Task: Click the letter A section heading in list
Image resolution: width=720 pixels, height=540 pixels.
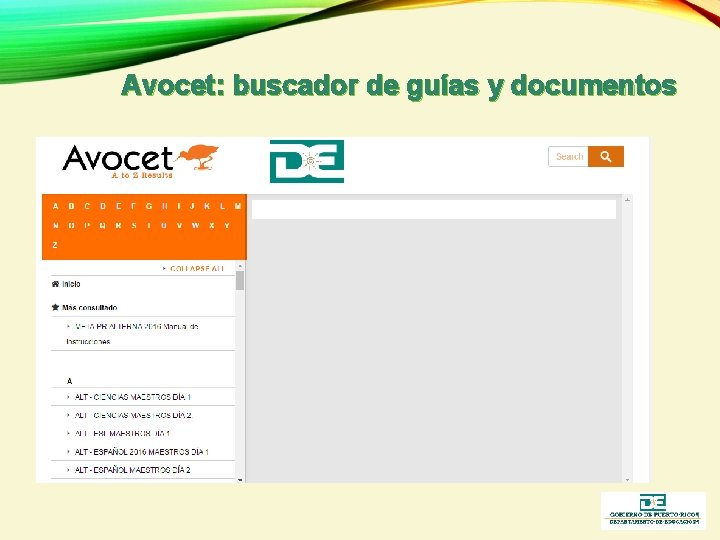Action: click(x=69, y=381)
